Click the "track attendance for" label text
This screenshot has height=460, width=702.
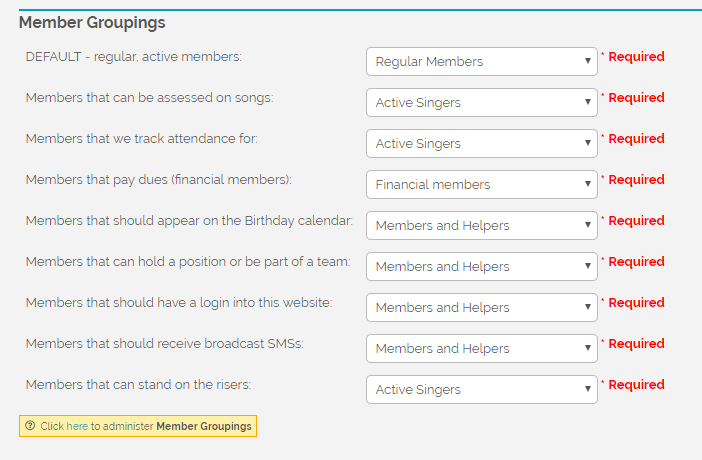141,139
